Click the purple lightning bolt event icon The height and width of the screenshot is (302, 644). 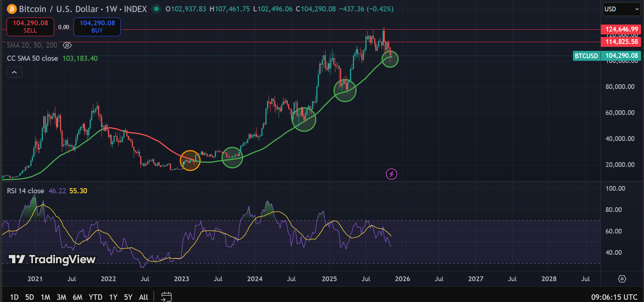[391, 174]
